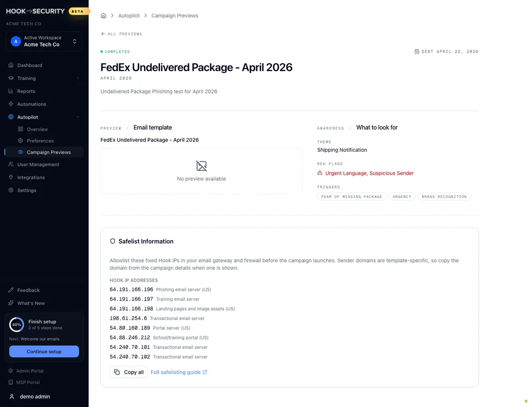This screenshot has width=532, height=407.
Task: Click demo admin user name
Action: [x=35, y=396]
